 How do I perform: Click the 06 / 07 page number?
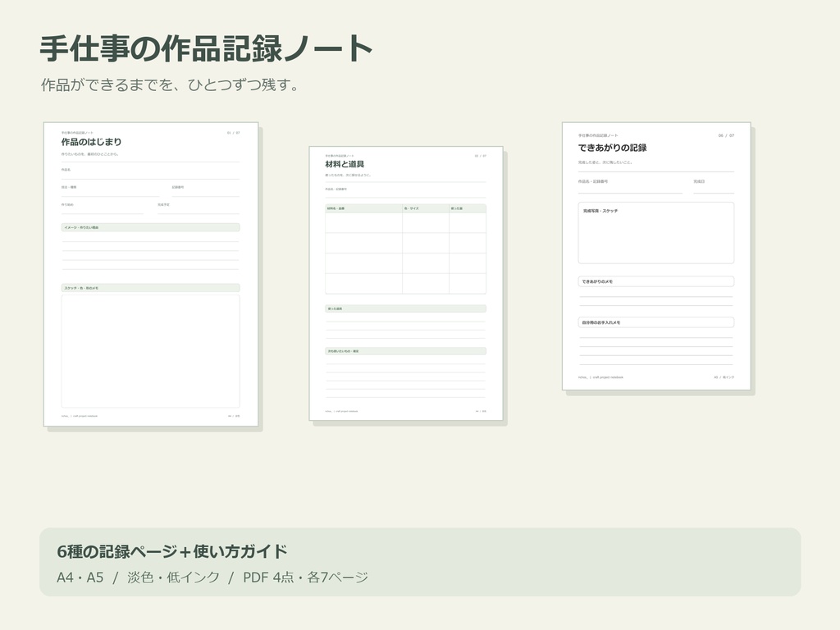pyautogui.click(x=727, y=135)
